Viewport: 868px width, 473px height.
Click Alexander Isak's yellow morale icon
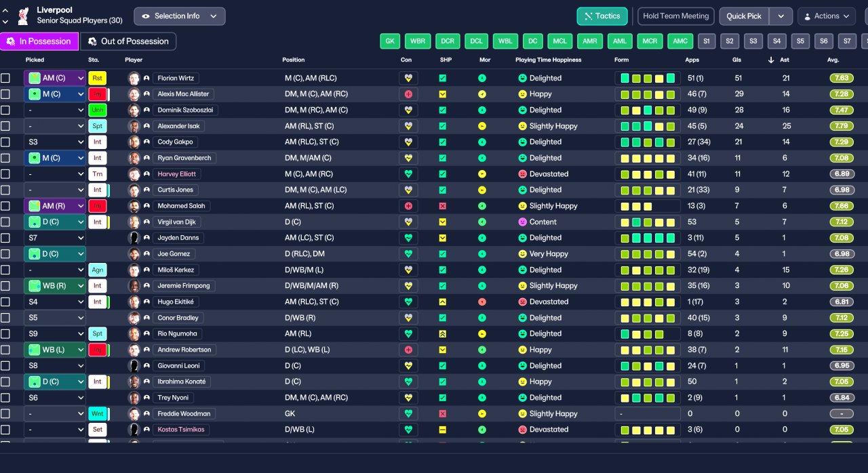[x=482, y=126]
